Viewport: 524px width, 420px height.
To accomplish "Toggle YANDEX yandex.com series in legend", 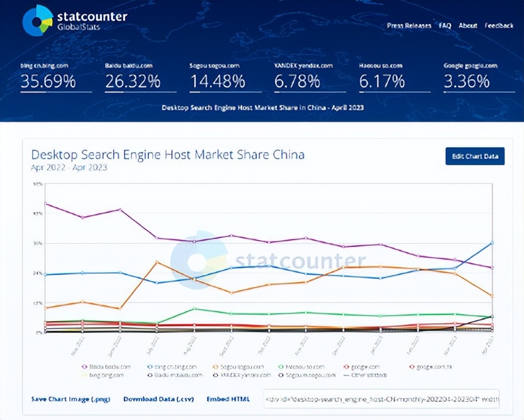I will 242,375.
